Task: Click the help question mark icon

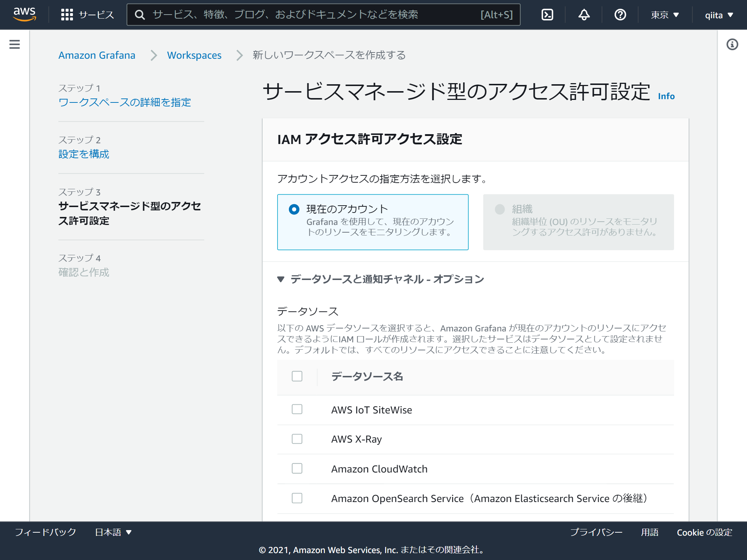Action: tap(620, 15)
